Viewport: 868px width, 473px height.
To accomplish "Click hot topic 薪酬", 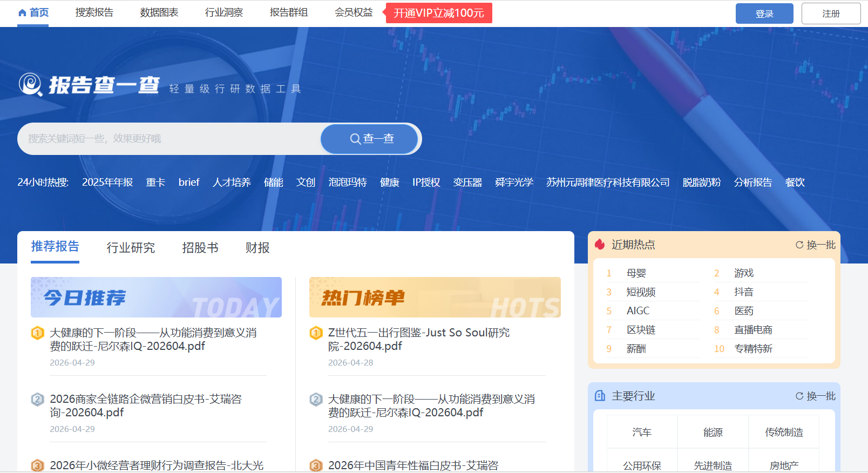I will pos(636,349).
